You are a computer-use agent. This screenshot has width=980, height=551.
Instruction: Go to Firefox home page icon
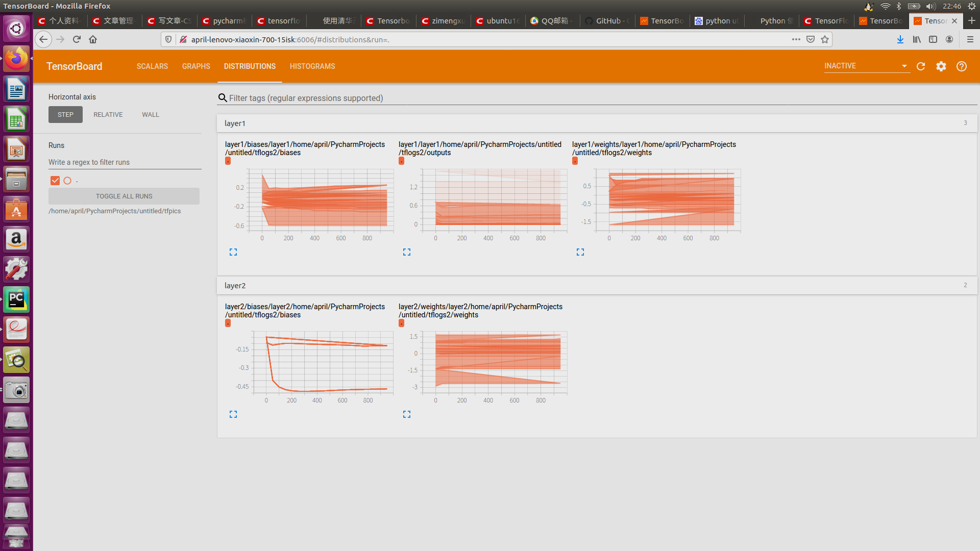(93, 39)
